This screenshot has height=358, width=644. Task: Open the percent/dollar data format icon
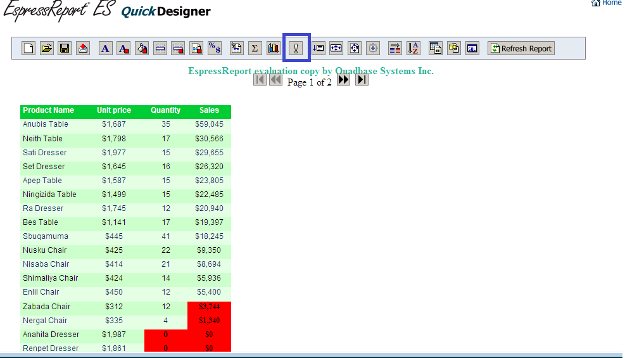[215, 49]
